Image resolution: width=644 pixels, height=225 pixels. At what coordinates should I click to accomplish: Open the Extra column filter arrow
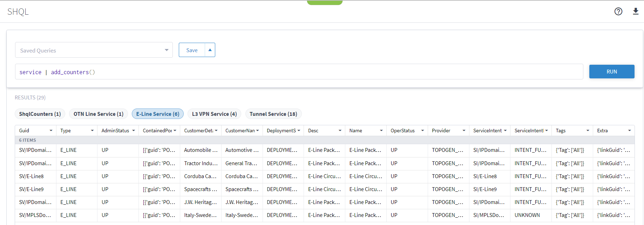point(630,131)
